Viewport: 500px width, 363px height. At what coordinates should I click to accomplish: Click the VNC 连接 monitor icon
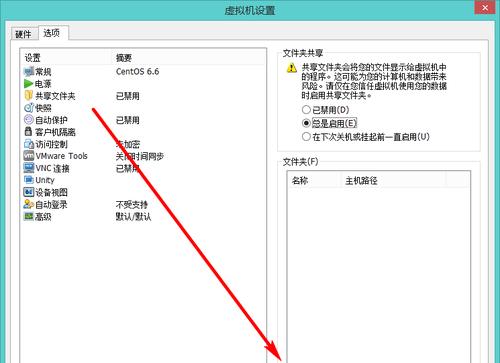click(x=29, y=168)
